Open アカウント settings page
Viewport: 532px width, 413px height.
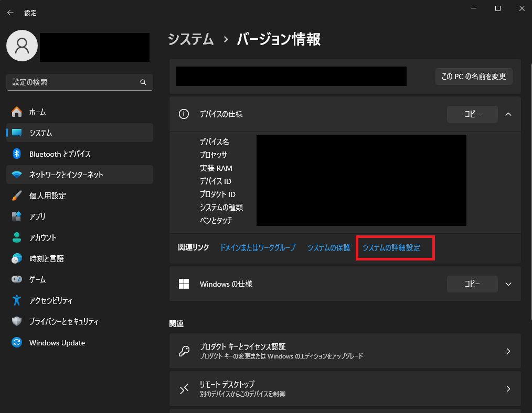tap(80, 237)
